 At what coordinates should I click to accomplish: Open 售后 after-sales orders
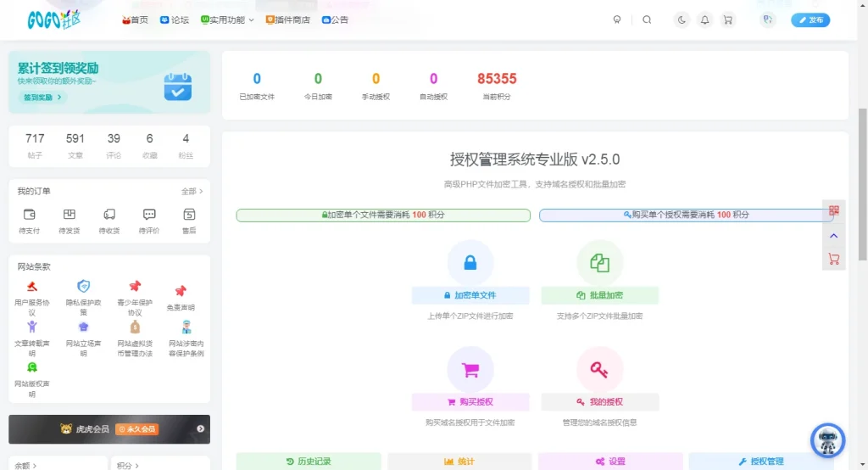tap(189, 221)
